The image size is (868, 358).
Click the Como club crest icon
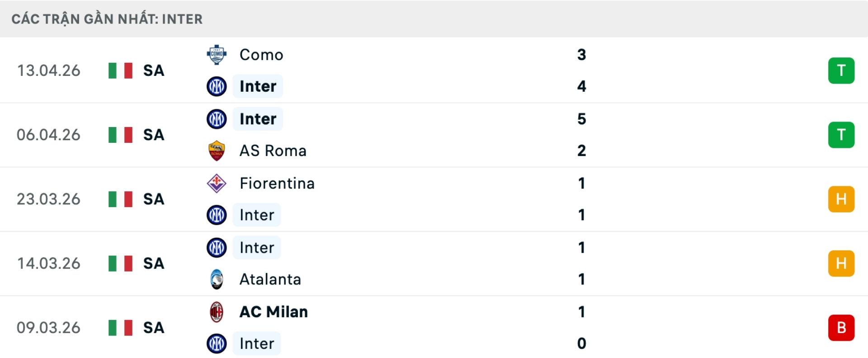217,55
